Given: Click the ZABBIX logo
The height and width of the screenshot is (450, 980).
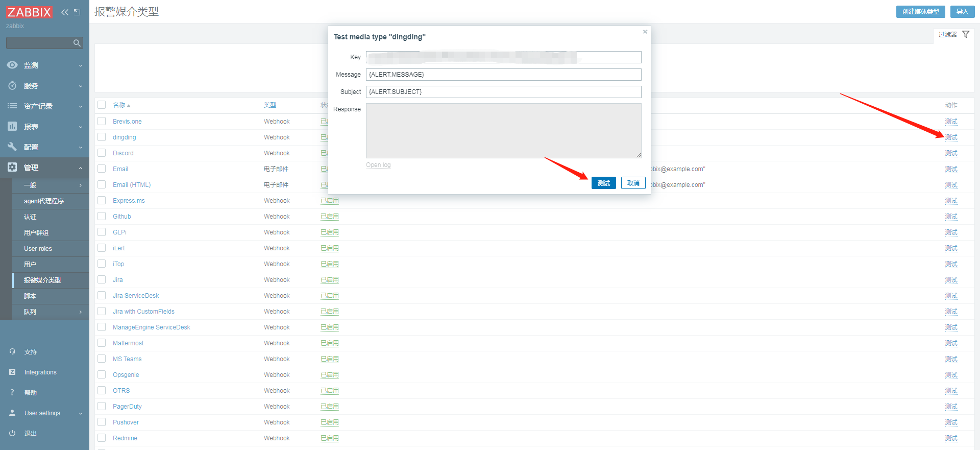Looking at the screenshot, I should 29,12.
